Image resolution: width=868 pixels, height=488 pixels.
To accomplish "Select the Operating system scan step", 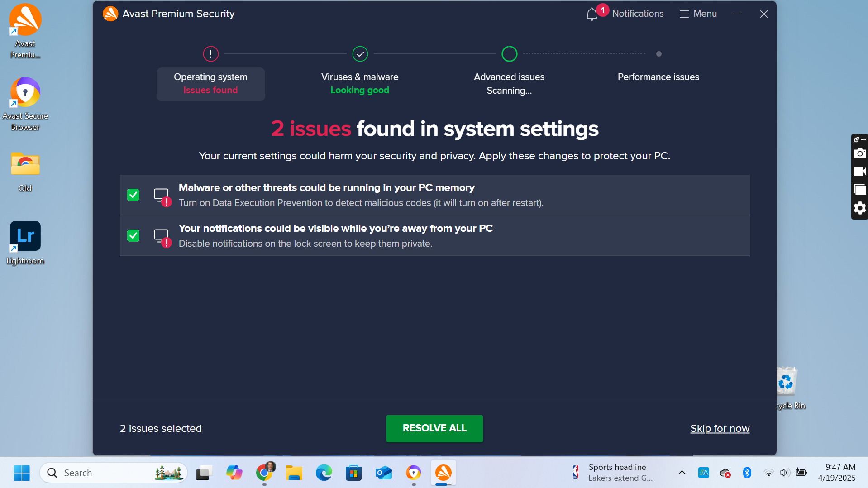I will point(210,84).
